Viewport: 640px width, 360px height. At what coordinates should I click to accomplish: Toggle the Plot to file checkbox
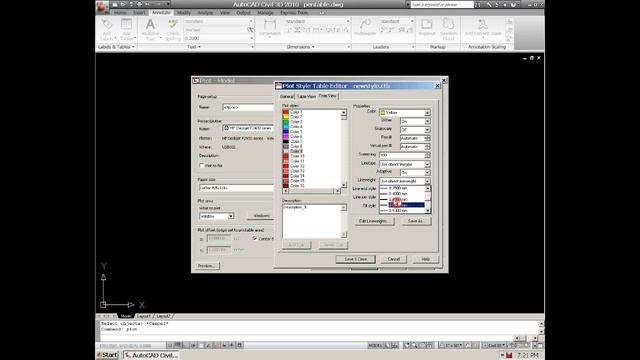(202, 166)
